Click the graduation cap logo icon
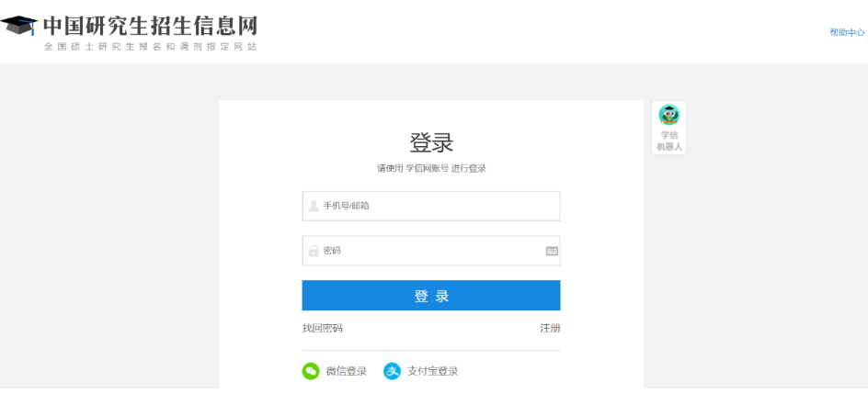This screenshot has height=405, width=868. click(20, 28)
